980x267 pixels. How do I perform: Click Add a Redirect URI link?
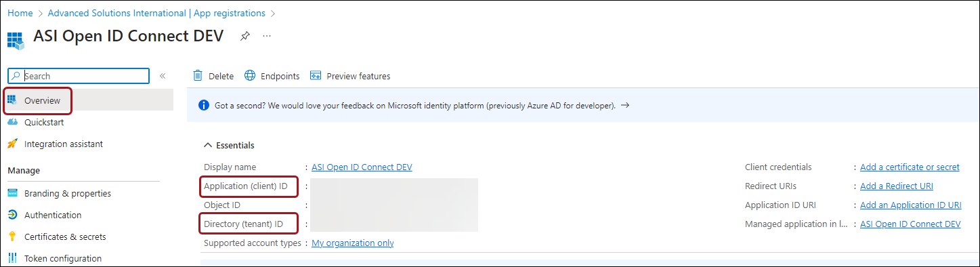pyautogui.click(x=897, y=186)
